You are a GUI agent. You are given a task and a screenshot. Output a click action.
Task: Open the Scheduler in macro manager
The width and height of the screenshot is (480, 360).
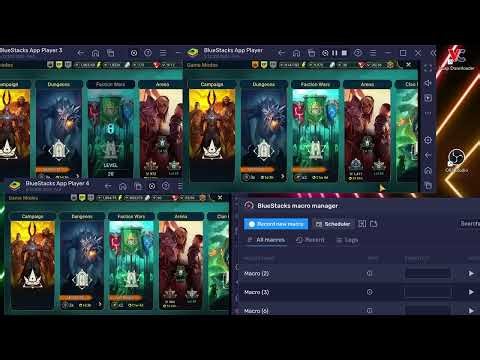(x=333, y=224)
